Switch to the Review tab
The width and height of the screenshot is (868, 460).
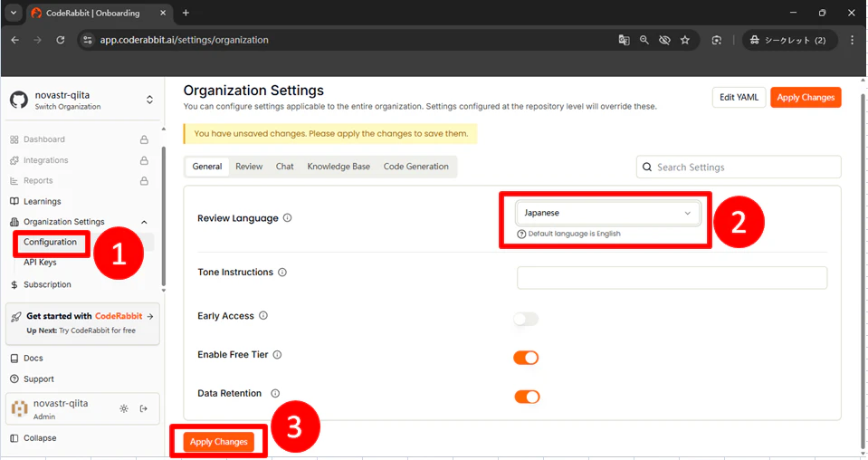(249, 167)
